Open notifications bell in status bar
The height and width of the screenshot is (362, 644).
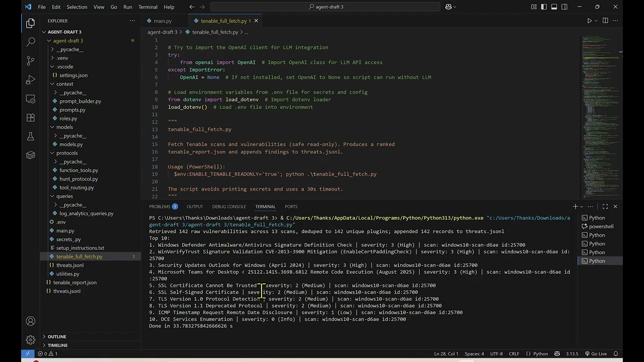tap(615, 353)
